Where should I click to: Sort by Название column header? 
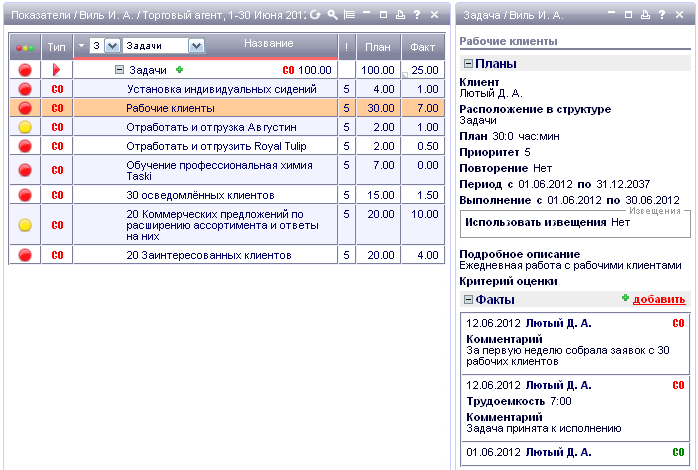click(x=268, y=43)
